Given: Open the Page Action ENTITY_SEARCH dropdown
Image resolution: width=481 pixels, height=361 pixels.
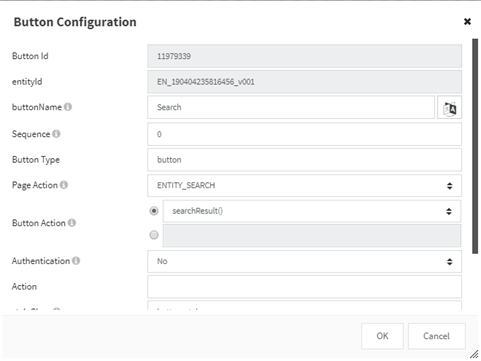Looking at the screenshot, I should coord(304,185).
